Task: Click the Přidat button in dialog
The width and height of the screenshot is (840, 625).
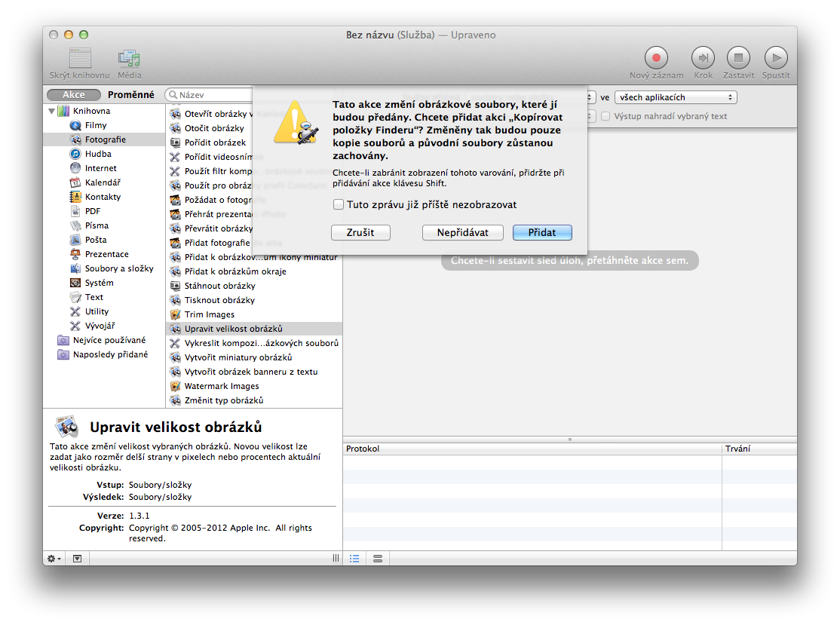Action: pos(541,232)
